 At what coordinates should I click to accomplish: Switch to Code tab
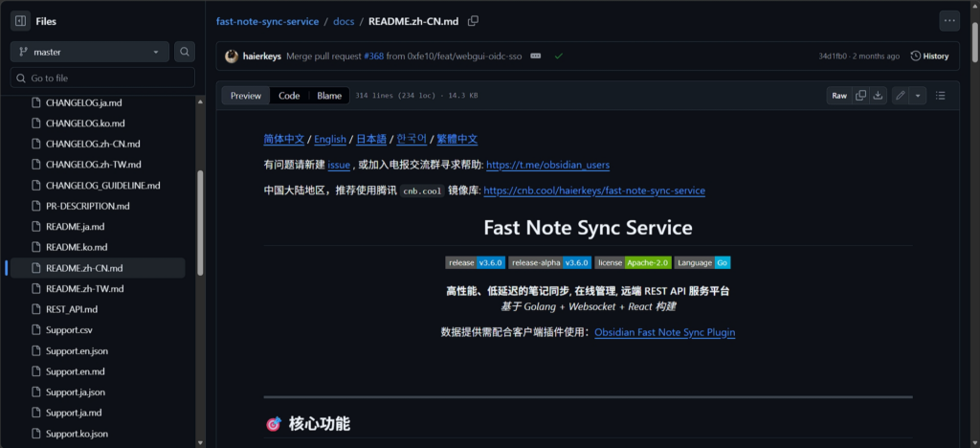coord(289,96)
